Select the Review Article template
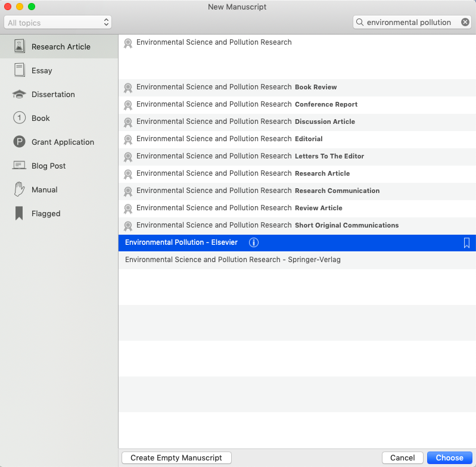Image resolution: width=476 pixels, height=467 pixels. [297, 208]
